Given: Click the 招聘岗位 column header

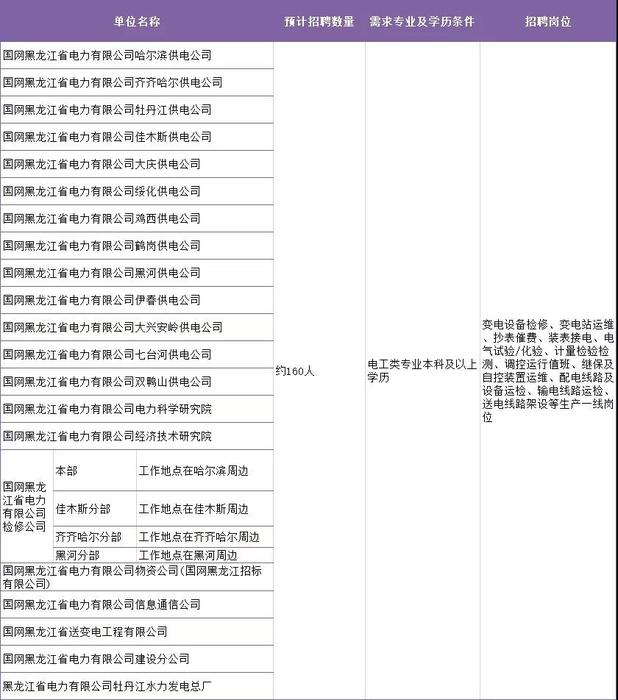Looking at the screenshot, I should [x=548, y=21].
